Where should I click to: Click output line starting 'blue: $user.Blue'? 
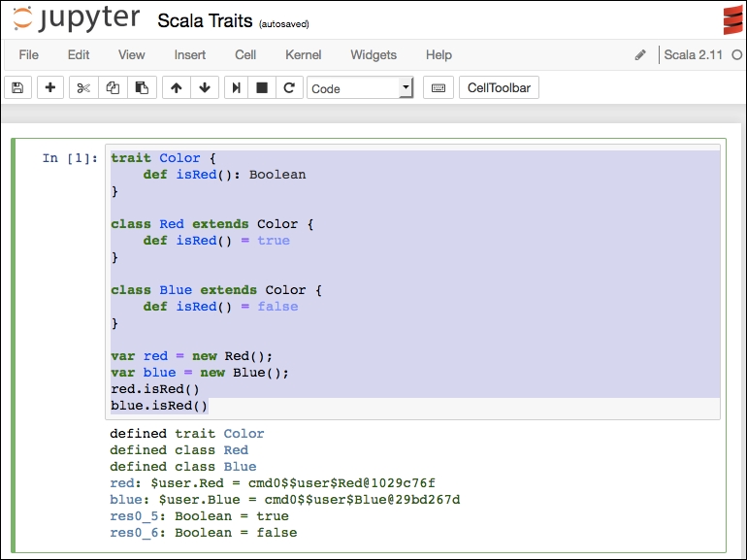[x=285, y=500]
